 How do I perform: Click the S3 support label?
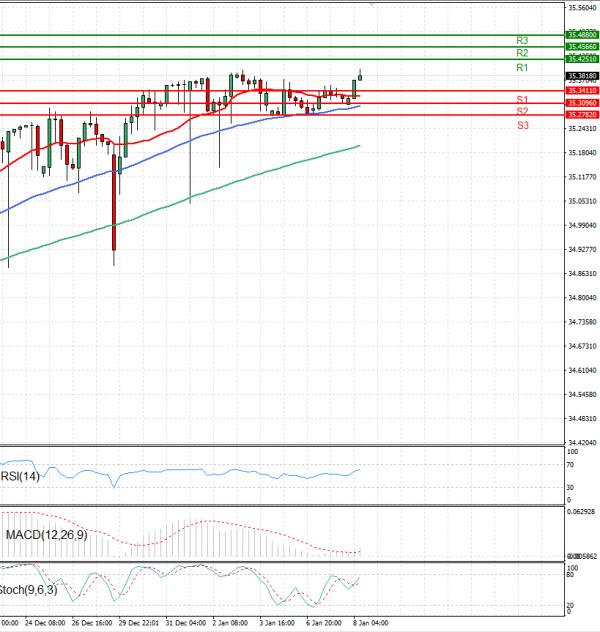[523, 125]
